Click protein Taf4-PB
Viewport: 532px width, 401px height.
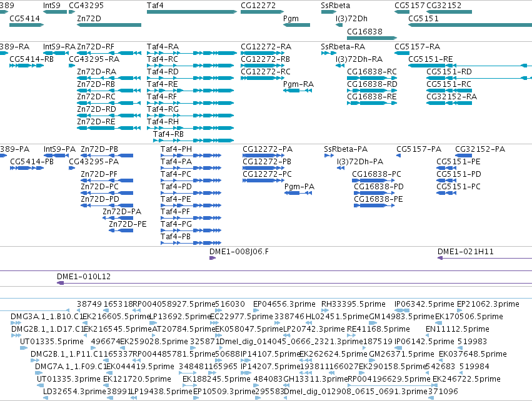click(191, 243)
